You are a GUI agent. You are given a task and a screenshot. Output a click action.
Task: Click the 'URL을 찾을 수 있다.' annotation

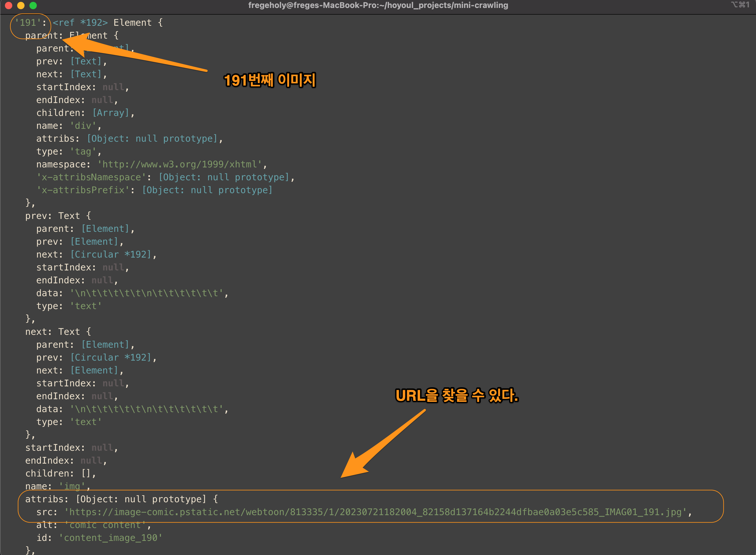pos(457,396)
